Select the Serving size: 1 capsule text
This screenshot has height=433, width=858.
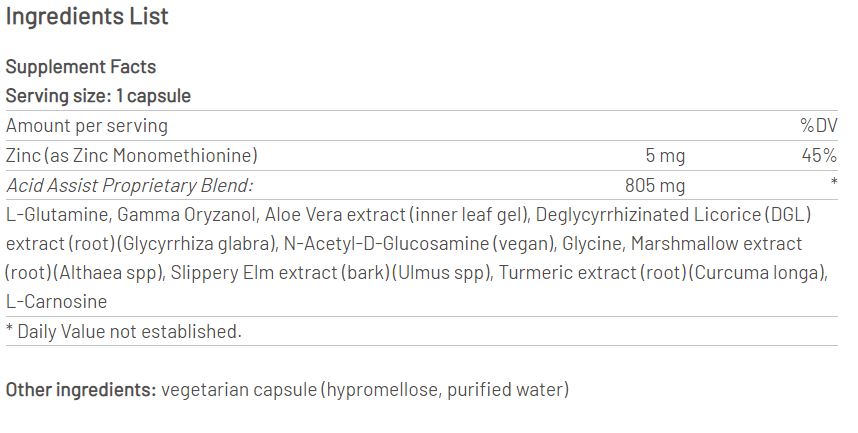[x=98, y=96]
